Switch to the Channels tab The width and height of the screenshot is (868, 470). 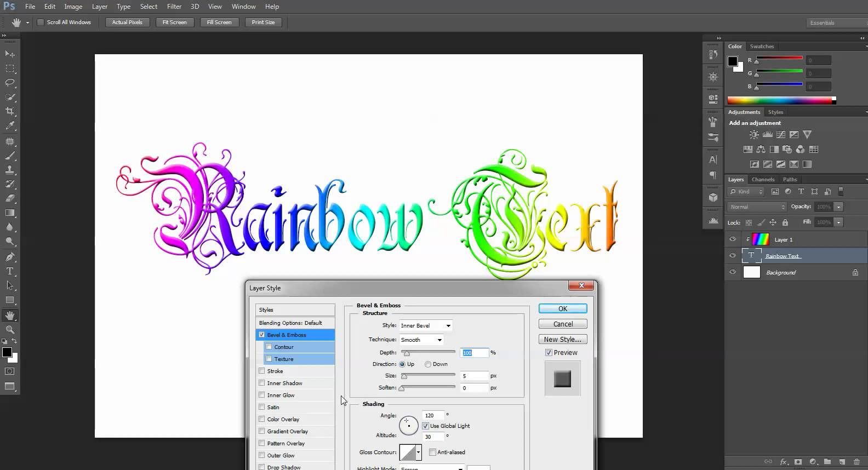coord(763,180)
